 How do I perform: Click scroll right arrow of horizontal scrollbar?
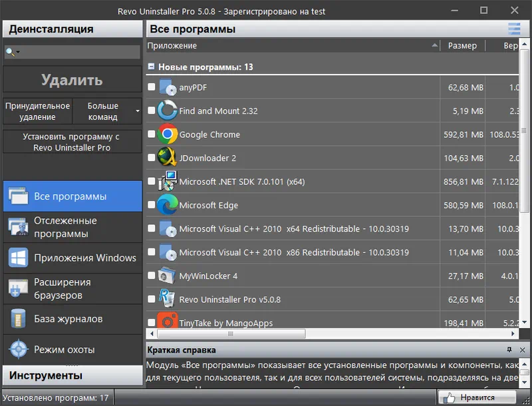coord(513,333)
